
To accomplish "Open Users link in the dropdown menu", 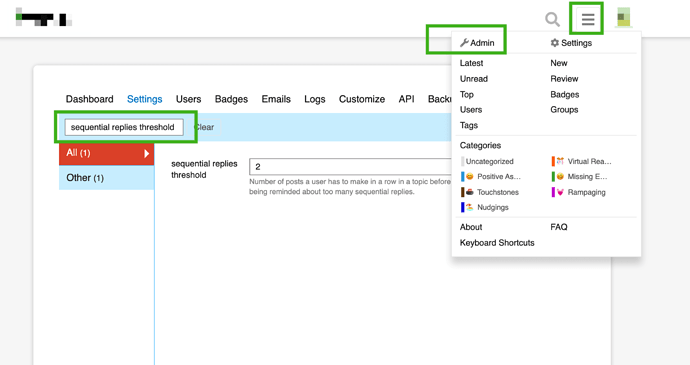I will [471, 110].
